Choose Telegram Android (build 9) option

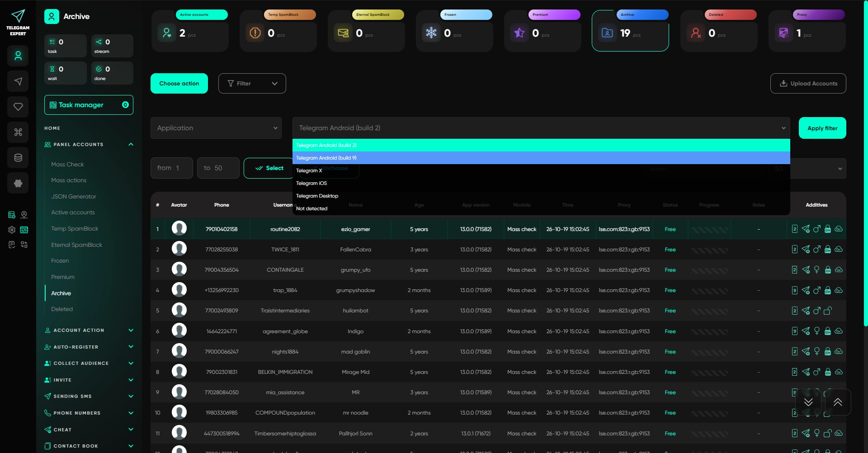[x=541, y=158]
